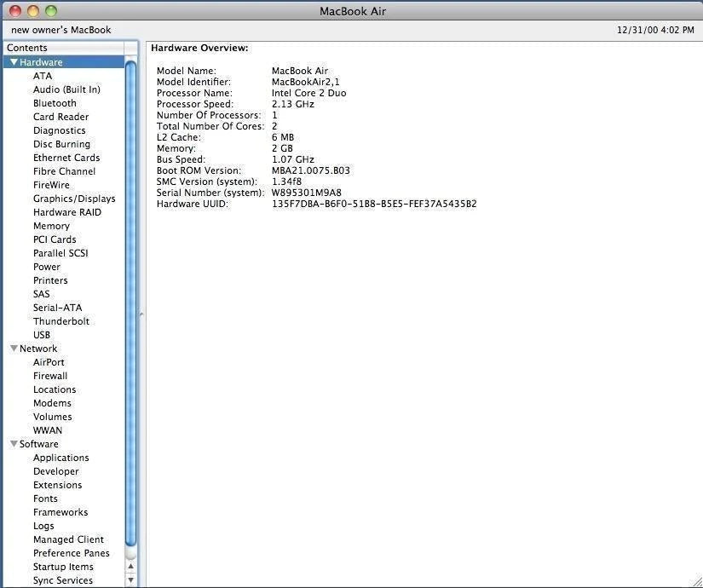Click the yellow minimize window button
The image size is (703, 588).
[x=33, y=11]
